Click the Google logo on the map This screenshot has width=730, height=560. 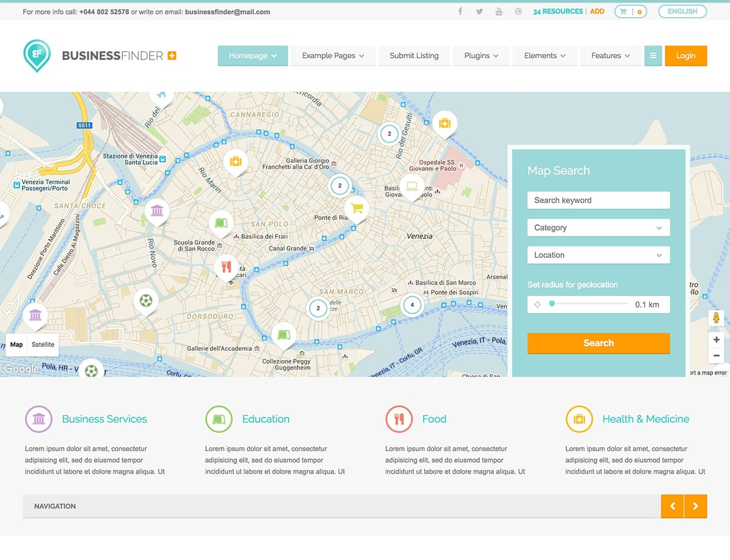[x=21, y=369]
